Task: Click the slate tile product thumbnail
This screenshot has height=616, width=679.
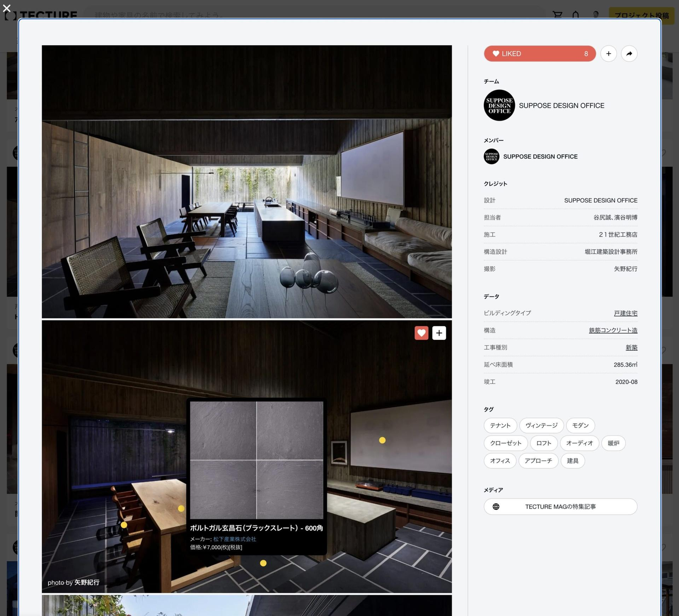Action: click(x=257, y=460)
